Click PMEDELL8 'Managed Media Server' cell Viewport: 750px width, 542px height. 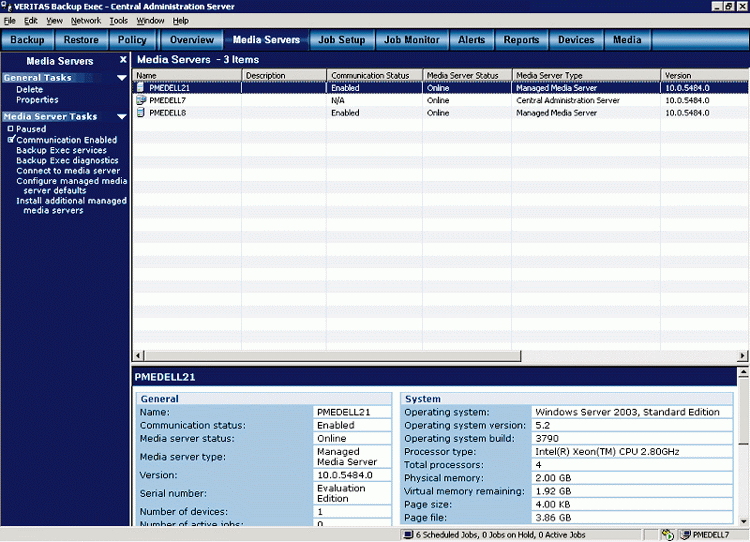pyautogui.click(x=556, y=112)
